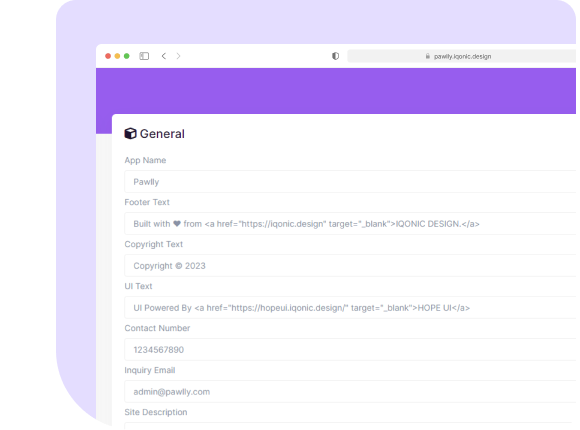The width and height of the screenshot is (580, 430).
Task: Select the Footer Text input field
Action: tap(350, 224)
